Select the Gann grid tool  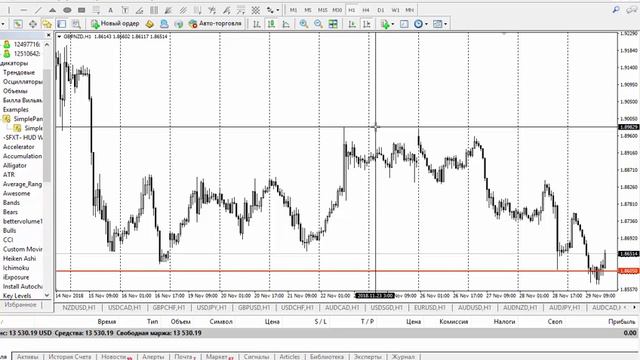pos(256,10)
